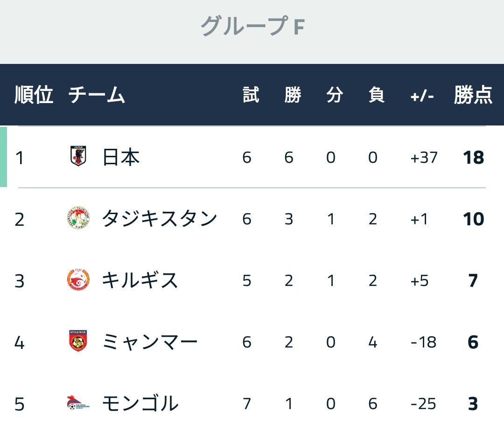504x424 pixels.
Task: Click the 順位 column header
Action: [34, 95]
